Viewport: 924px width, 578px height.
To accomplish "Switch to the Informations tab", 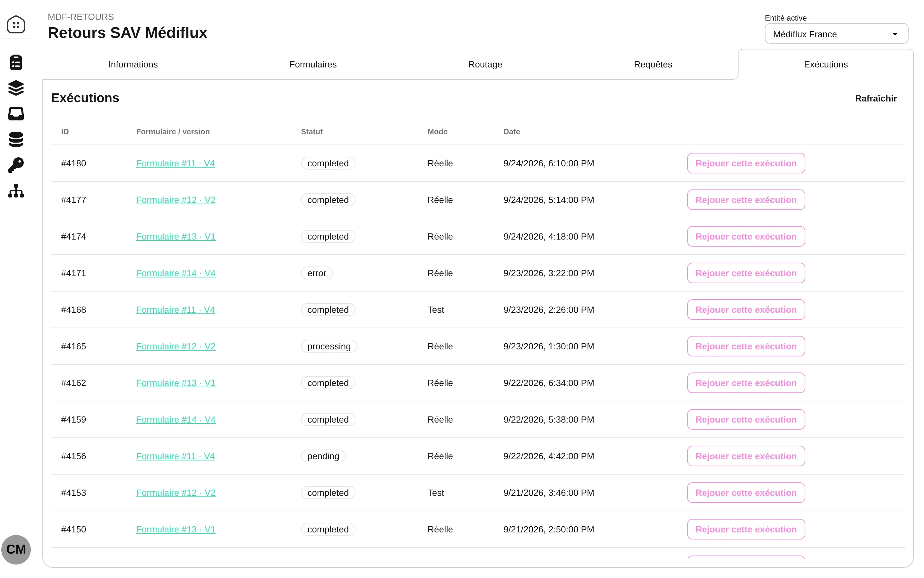I will tap(133, 64).
